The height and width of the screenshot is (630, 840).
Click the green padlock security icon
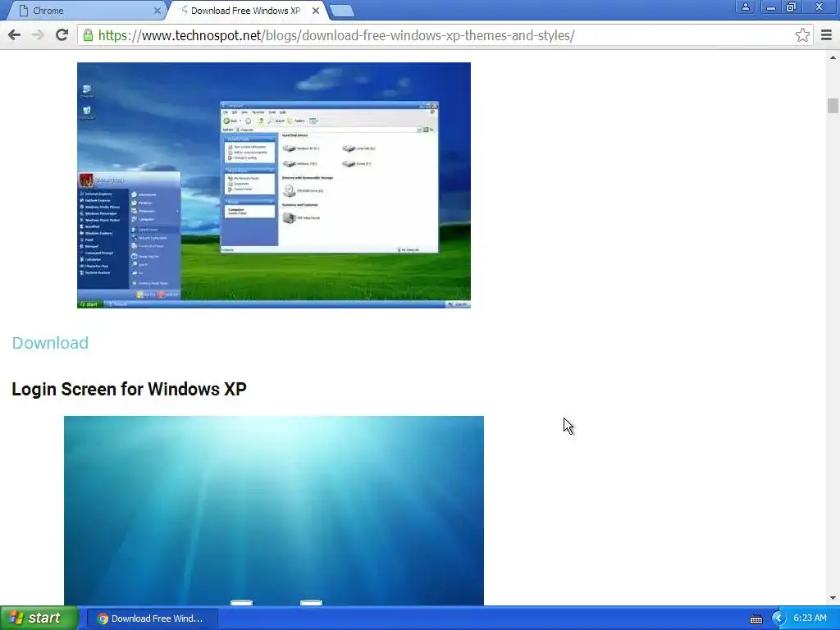[x=88, y=35]
